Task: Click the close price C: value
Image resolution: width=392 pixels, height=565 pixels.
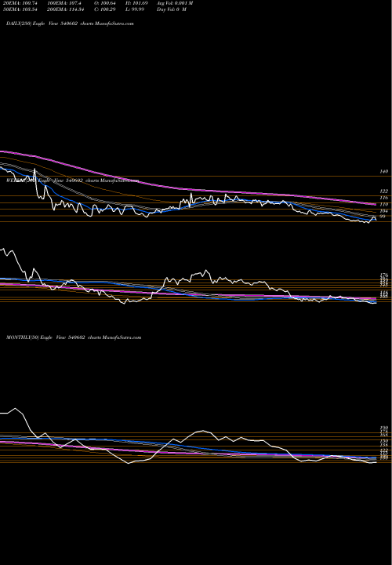Action: (105, 9)
